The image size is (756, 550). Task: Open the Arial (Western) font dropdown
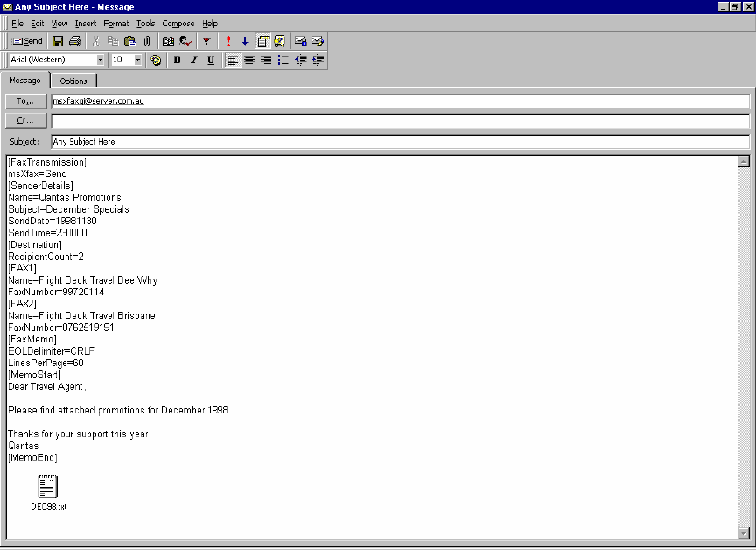[x=100, y=60]
